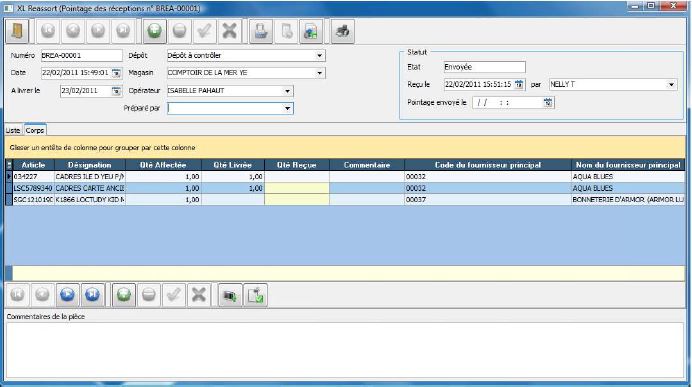
Task: Click the supplier code 00037 cell
Action: [488, 199]
